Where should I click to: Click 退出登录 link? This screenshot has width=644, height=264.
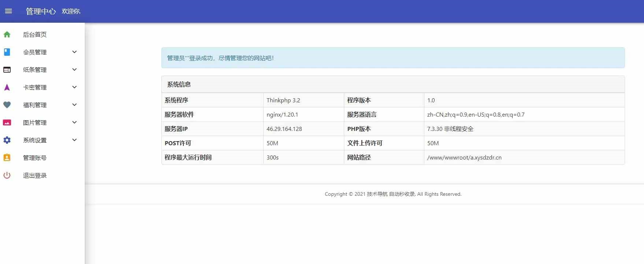35,175
